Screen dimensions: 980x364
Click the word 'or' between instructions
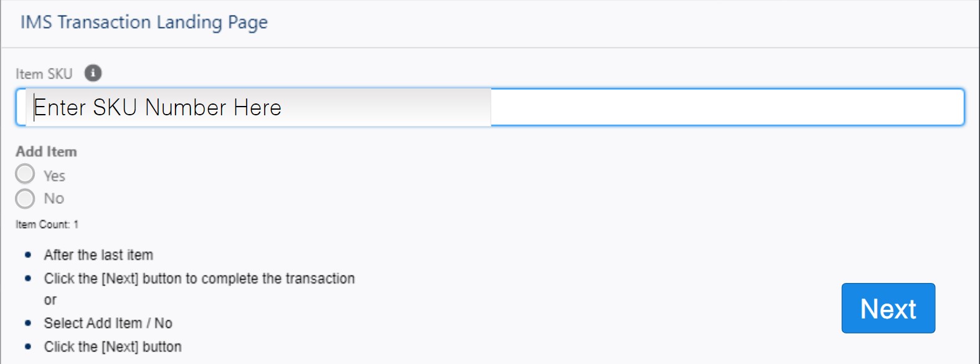pos(50,300)
